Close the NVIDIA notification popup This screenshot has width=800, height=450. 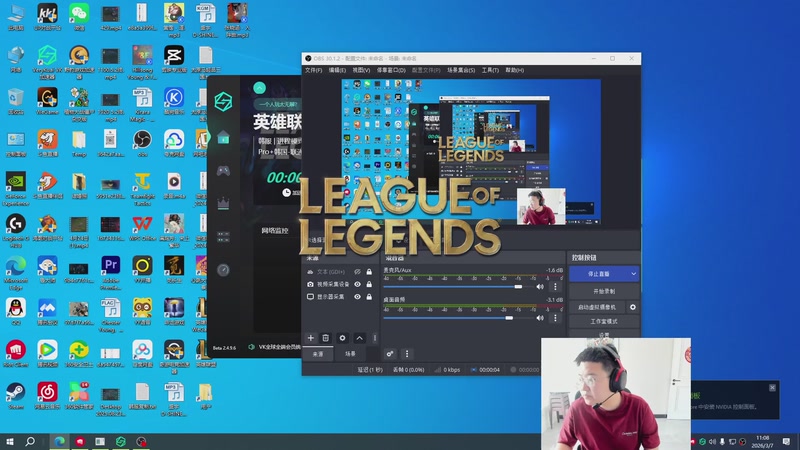tap(772, 388)
